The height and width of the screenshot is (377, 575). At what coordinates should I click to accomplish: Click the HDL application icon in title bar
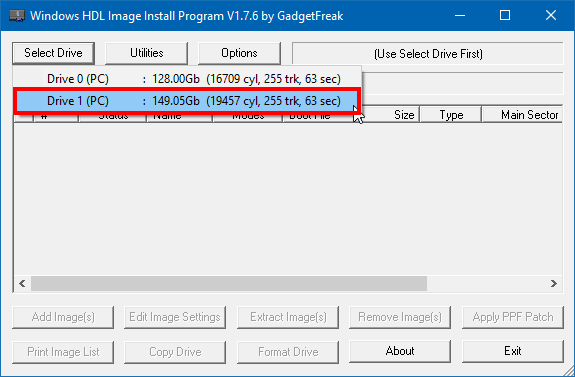click(17, 16)
